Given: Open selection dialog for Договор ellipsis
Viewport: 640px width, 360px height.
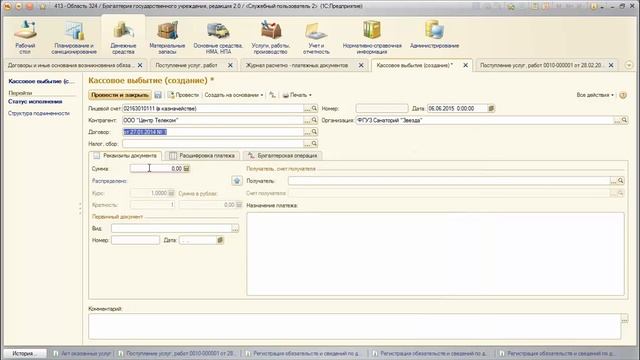Looking at the screenshot, I should (x=307, y=132).
